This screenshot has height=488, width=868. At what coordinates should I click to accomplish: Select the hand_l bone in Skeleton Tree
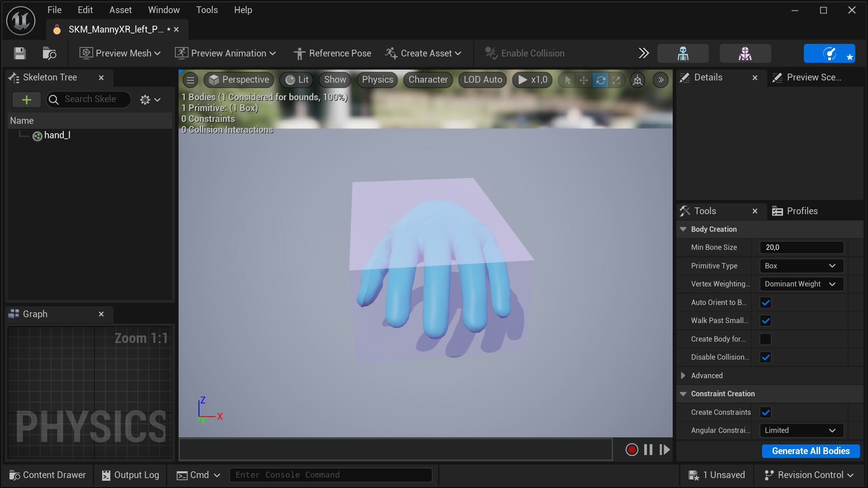(57, 135)
